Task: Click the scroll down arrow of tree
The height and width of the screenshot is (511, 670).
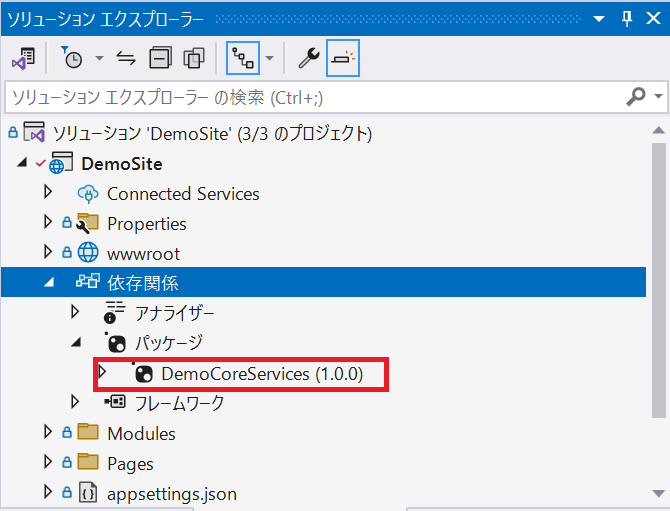Action: 658,493
